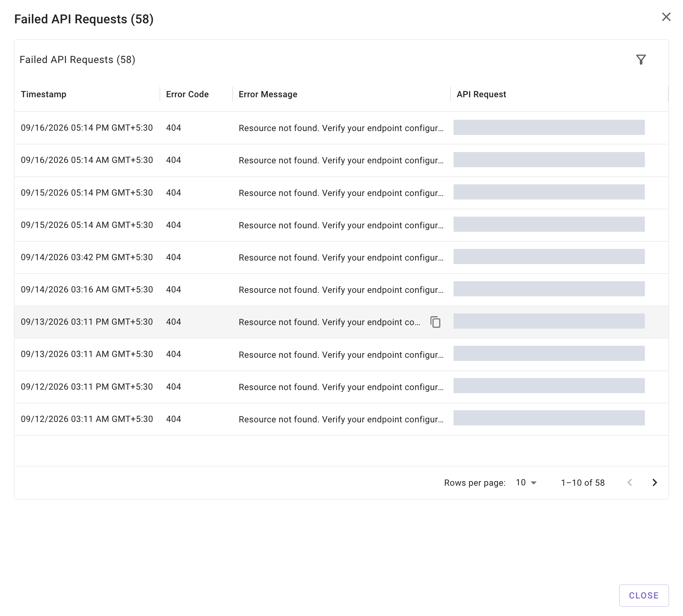Select timestamp 09/15/2026 05:14 AM GMT+5:30
Viewport: 683px width, 616px height.
pos(87,225)
